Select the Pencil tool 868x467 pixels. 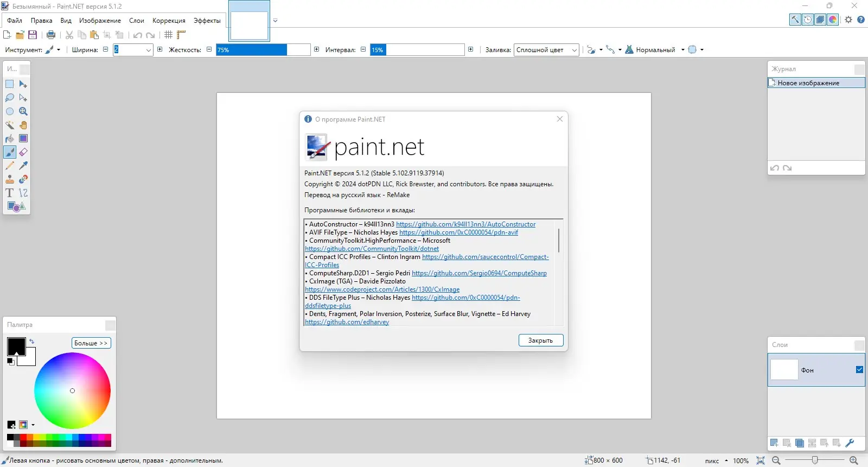click(x=10, y=166)
